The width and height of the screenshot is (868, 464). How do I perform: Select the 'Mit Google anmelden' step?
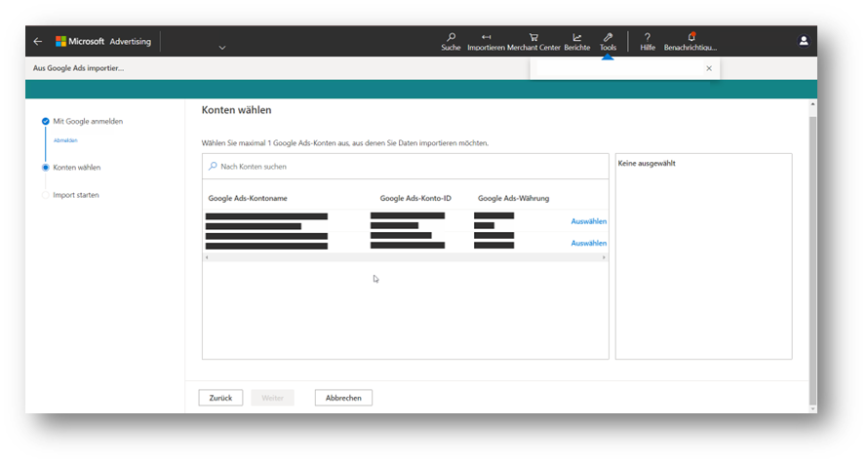coord(88,121)
